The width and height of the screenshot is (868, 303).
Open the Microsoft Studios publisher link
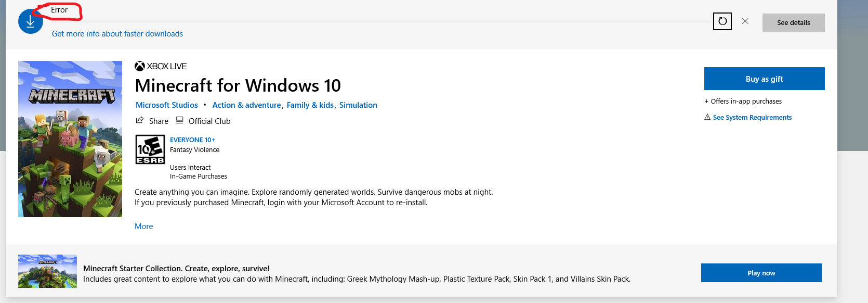[167, 105]
